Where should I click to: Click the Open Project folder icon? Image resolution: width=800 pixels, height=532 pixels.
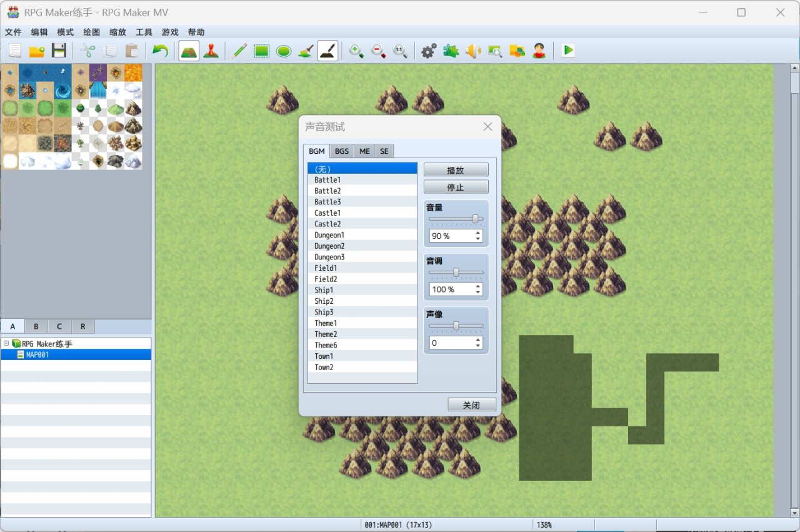coord(37,51)
